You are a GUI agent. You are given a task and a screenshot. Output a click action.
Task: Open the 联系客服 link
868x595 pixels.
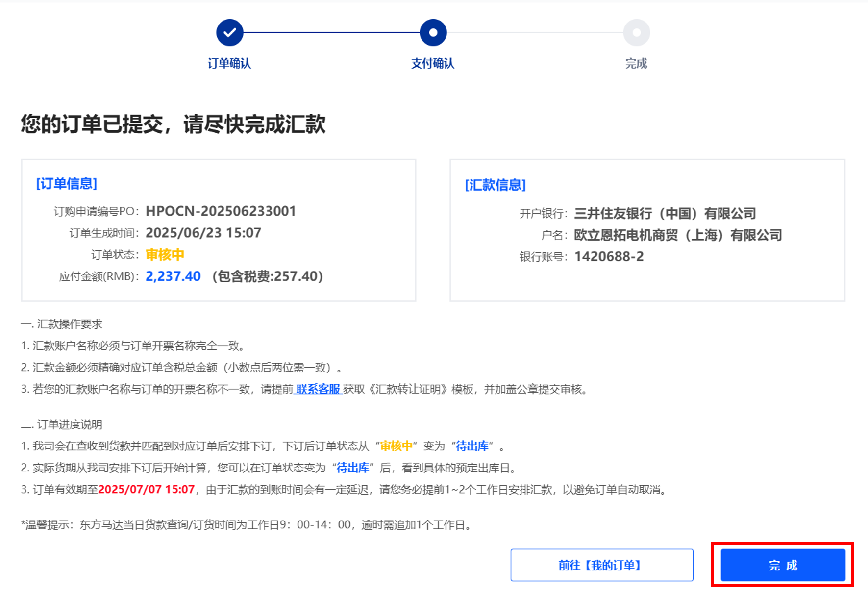(x=318, y=389)
